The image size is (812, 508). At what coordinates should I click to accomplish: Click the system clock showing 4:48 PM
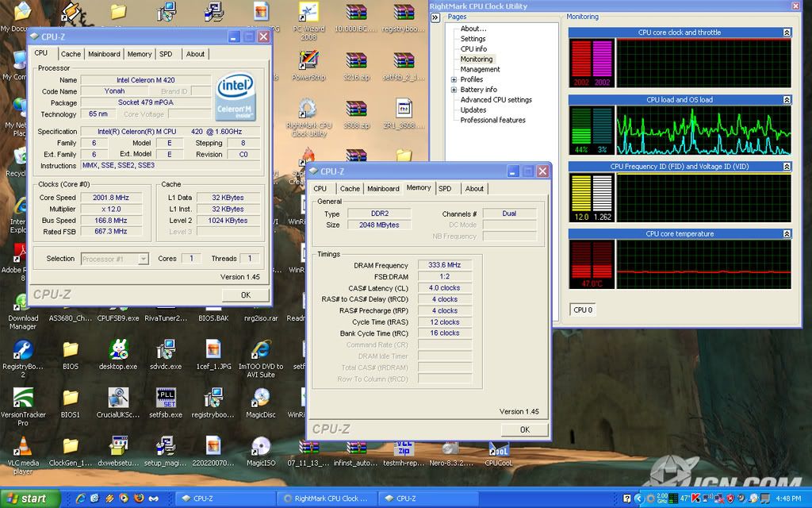(x=788, y=498)
